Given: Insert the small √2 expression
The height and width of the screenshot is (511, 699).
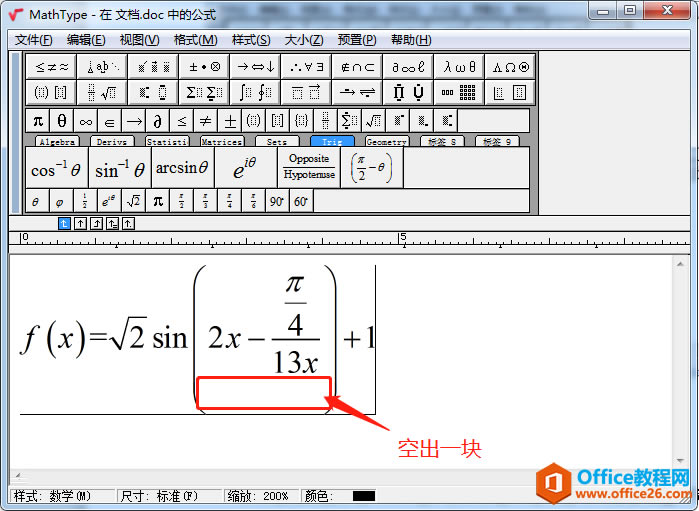Looking at the screenshot, I should pyautogui.click(x=133, y=201).
